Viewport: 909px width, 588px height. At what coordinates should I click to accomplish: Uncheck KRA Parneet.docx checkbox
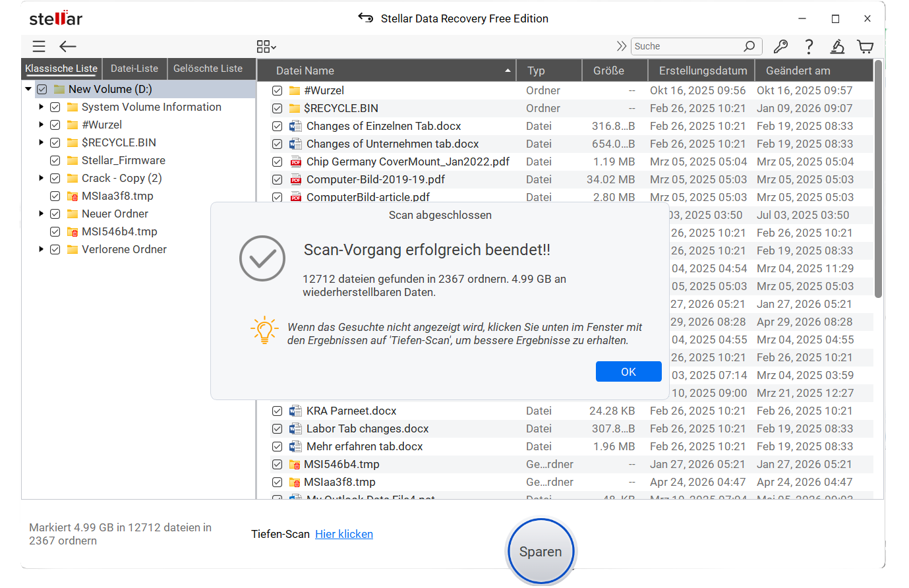(278, 411)
